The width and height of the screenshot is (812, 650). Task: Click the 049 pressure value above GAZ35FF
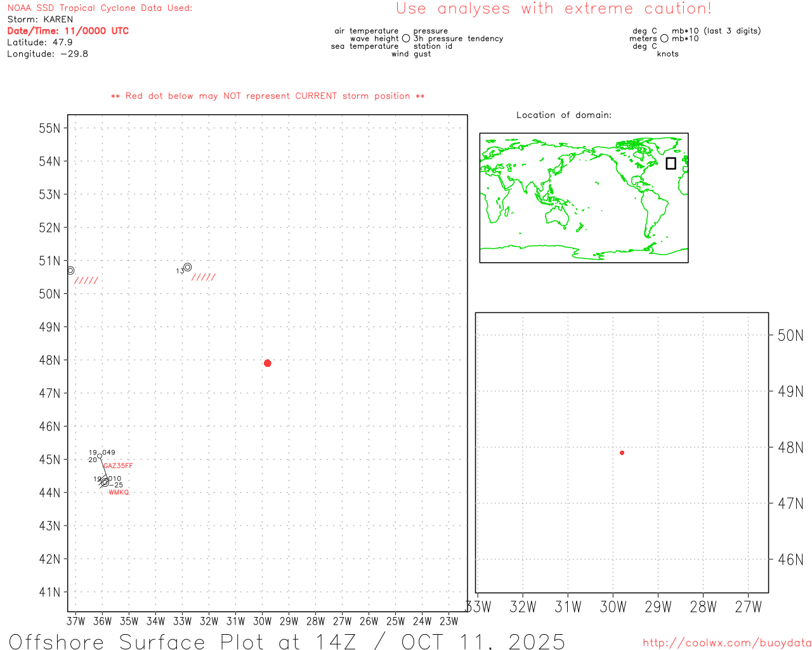click(108, 453)
